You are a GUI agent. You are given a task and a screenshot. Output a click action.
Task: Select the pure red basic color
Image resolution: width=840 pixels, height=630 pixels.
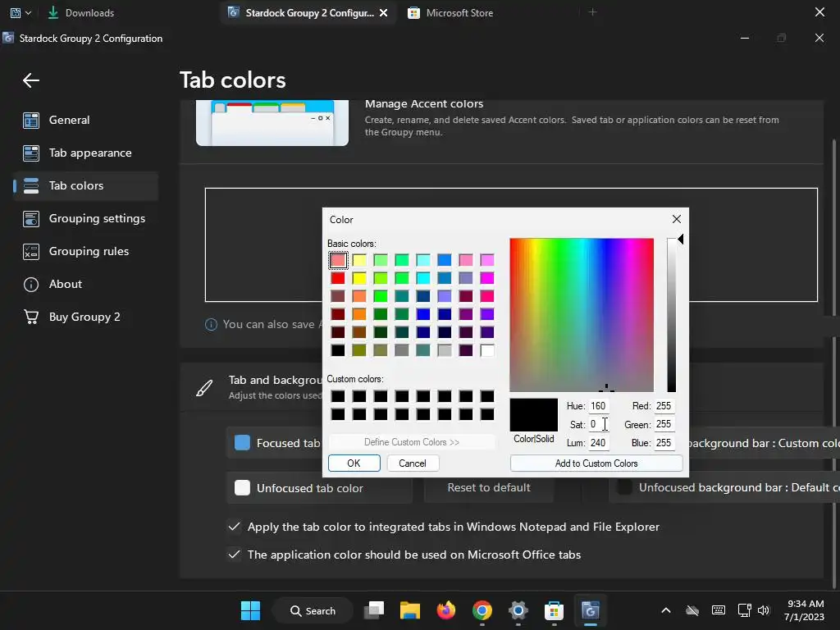click(338, 278)
